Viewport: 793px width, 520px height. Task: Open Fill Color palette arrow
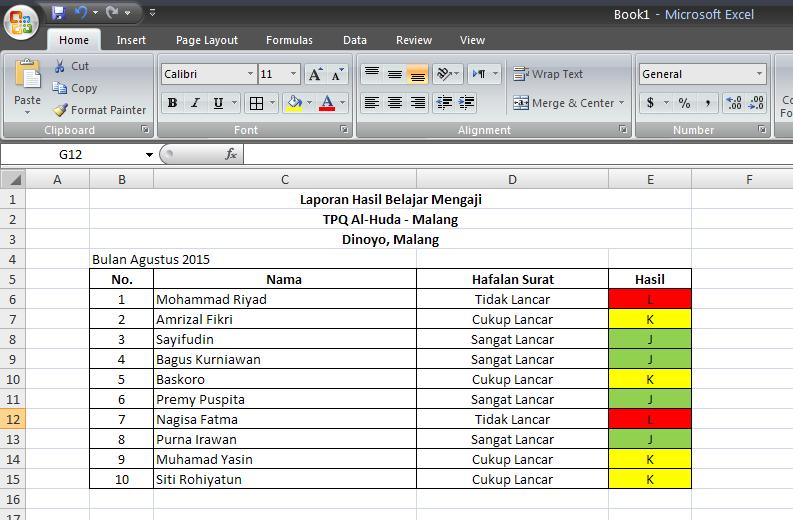[x=310, y=103]
